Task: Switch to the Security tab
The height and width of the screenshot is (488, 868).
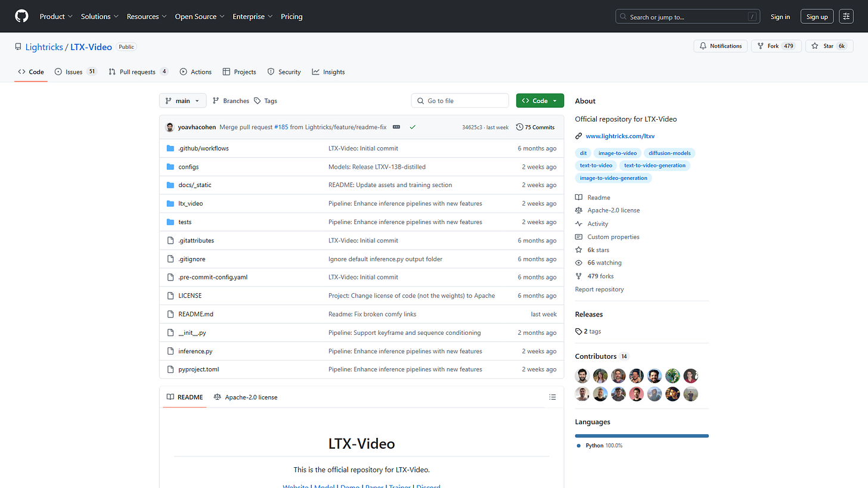Action: point(284,72)
